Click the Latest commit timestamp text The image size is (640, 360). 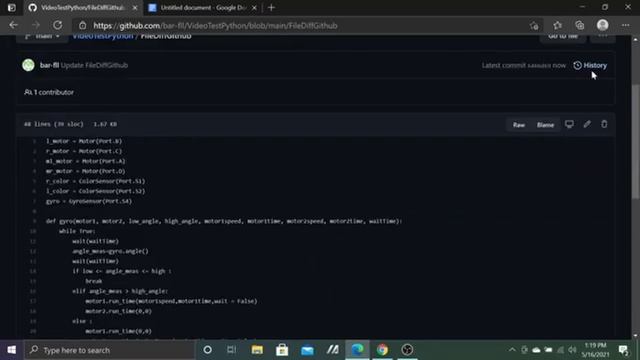(524, 65)
